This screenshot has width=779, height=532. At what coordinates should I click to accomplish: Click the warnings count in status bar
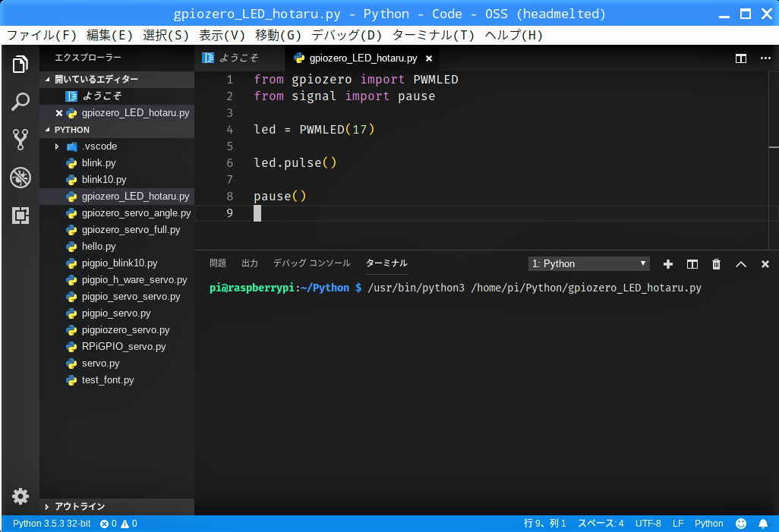tap(129, 524)
